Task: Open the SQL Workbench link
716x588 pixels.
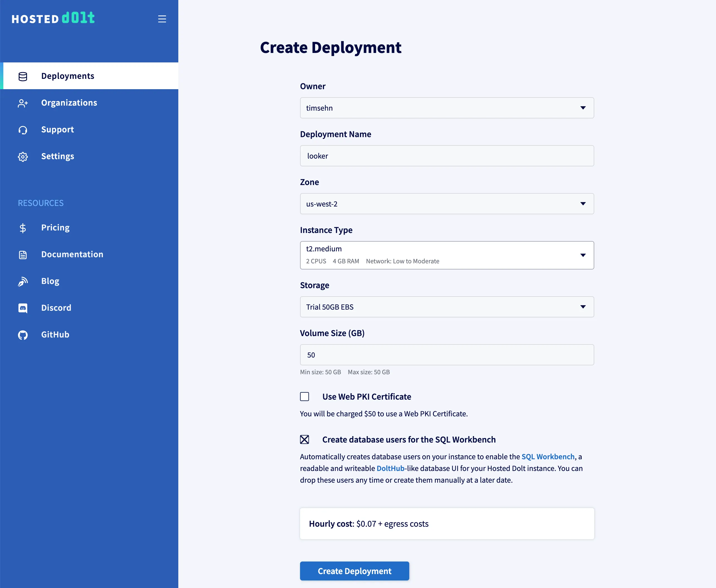Action: click(x=547, y=456)
